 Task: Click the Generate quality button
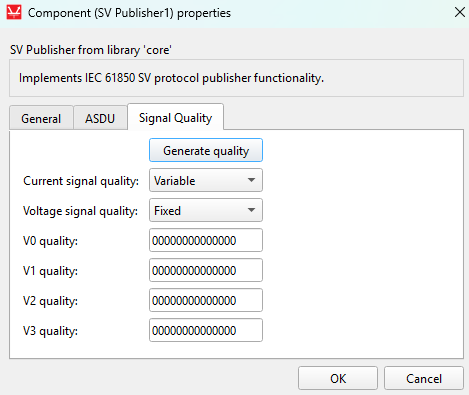coord(206,150)
